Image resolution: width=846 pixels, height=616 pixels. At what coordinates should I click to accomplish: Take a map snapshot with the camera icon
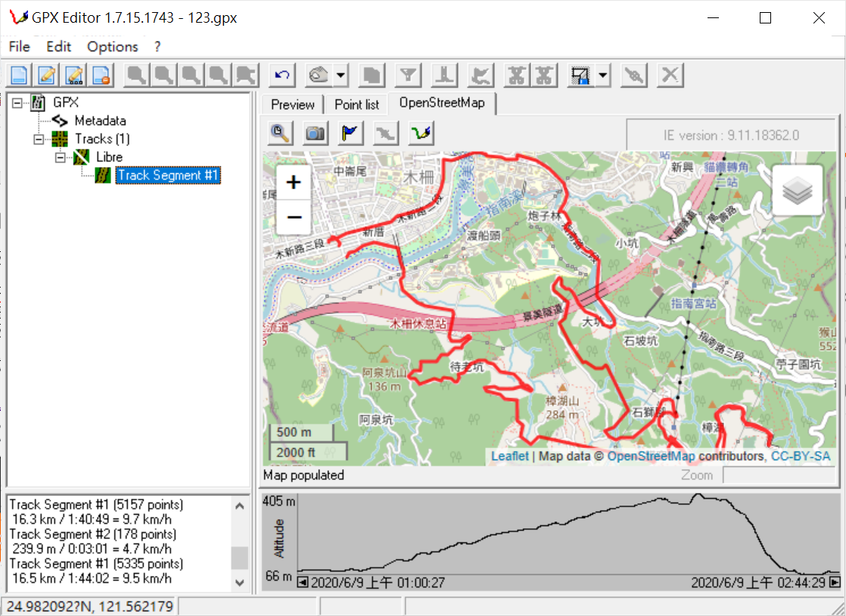pos(316,132)
